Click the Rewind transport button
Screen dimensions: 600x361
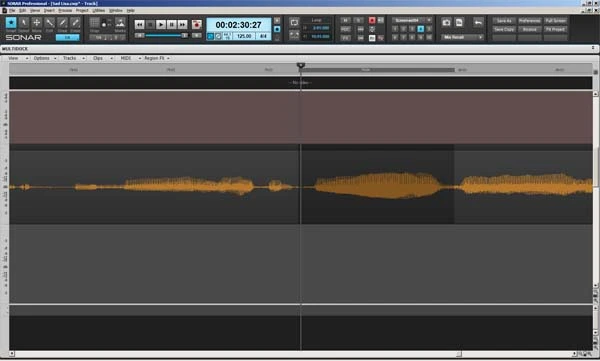pos(140,25)
